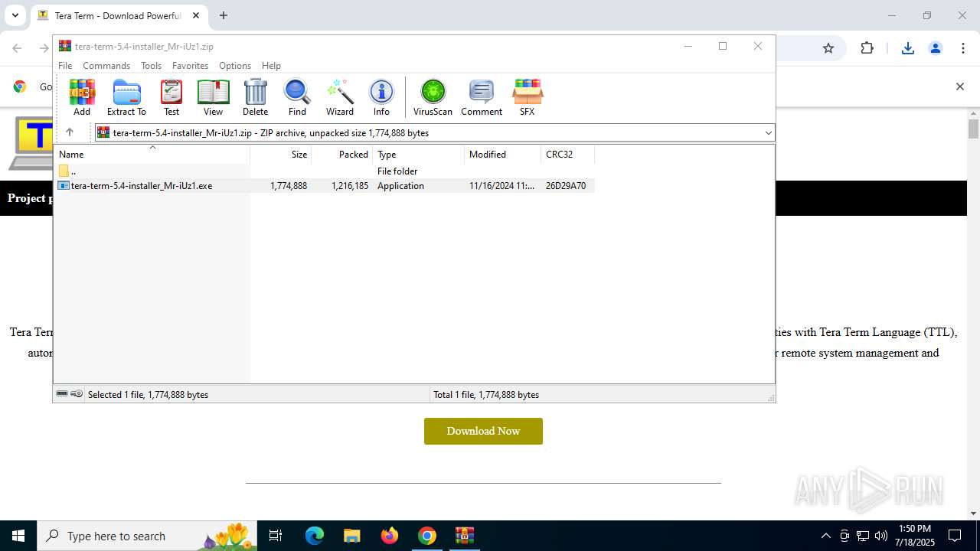The width and height of the screenshot is (980, 551).
Task: Open Chrome profile avatar
Action: click(x=936, y=48)
